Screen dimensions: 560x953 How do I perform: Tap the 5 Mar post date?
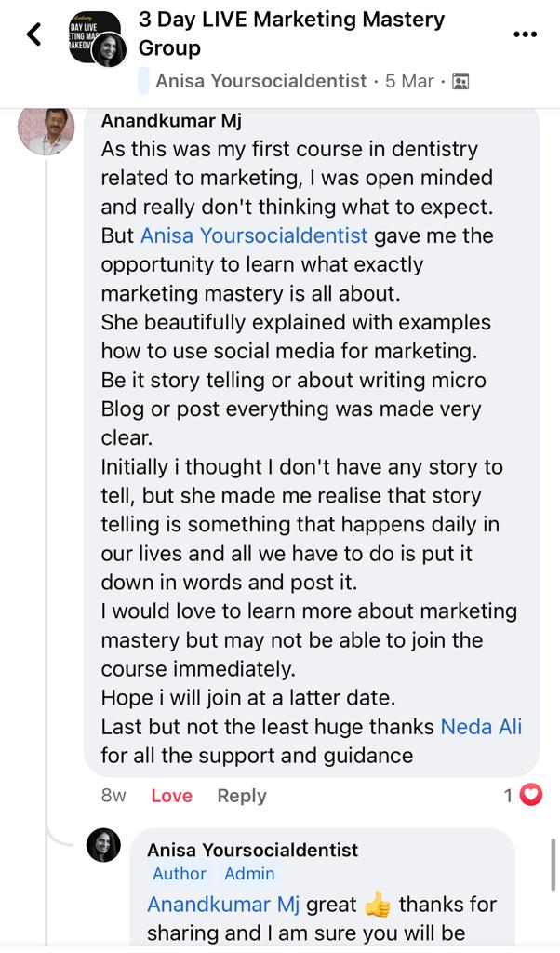(x=409, y=81)
